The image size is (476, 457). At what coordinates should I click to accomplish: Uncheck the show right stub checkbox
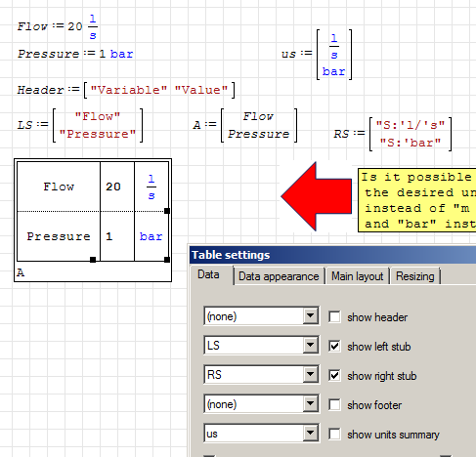tap(334, 376)
